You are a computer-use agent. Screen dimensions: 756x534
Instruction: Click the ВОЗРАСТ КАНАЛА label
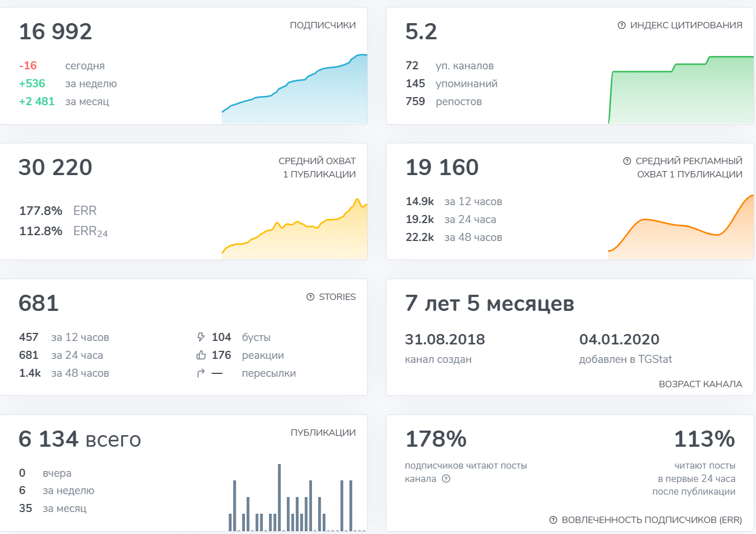click(700, 384)
